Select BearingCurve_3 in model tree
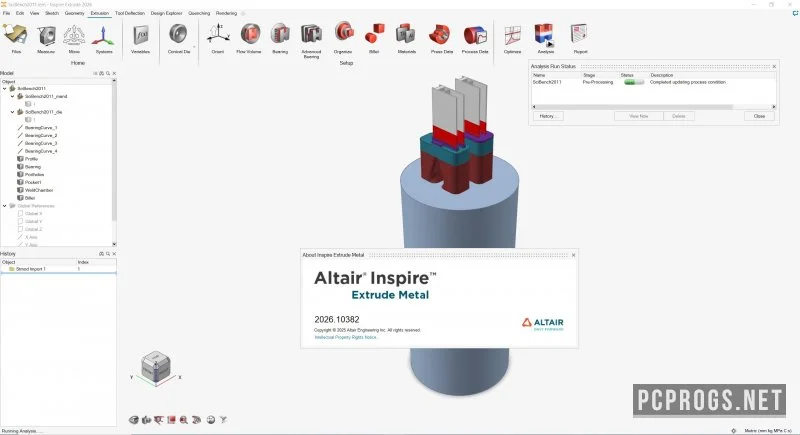Image resolution: width=800 pixels, height=435 pixels. point(41,143)
